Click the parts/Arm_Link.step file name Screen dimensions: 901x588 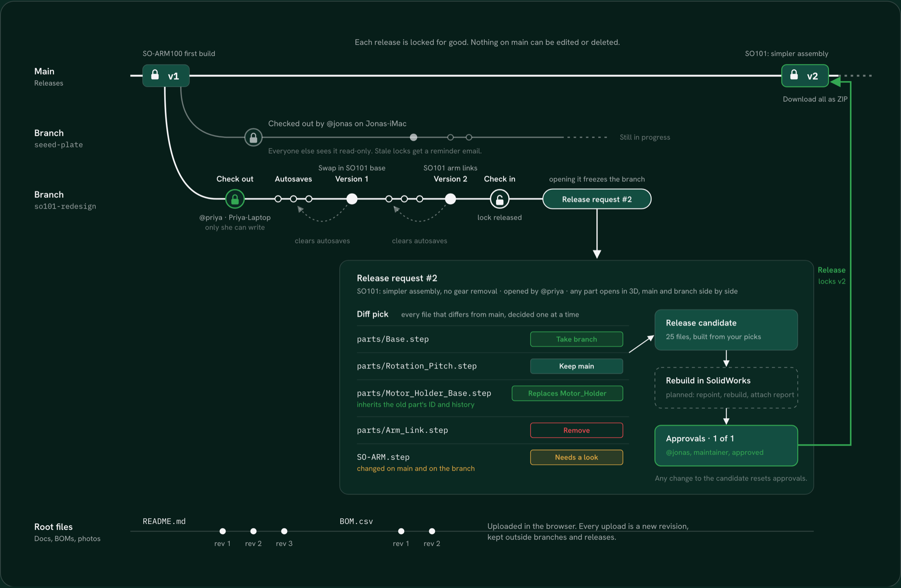pyautogui.click(x=402, y=430)
